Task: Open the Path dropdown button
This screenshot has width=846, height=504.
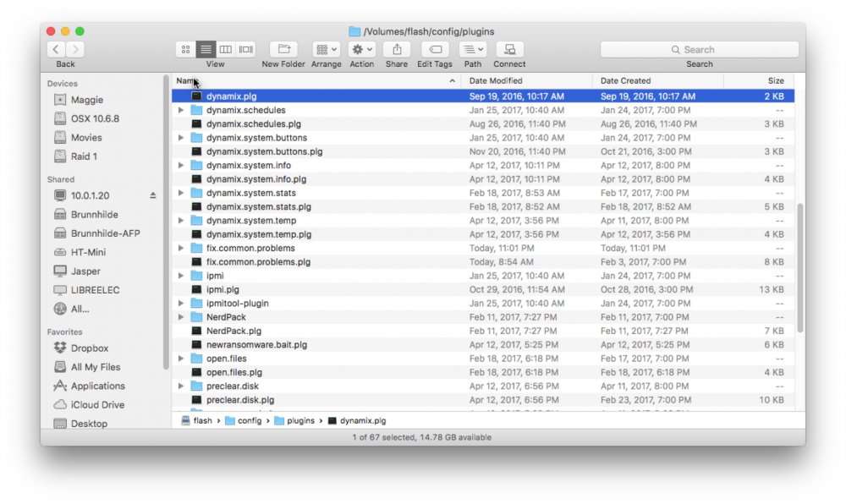Action: tap(473, 50)
